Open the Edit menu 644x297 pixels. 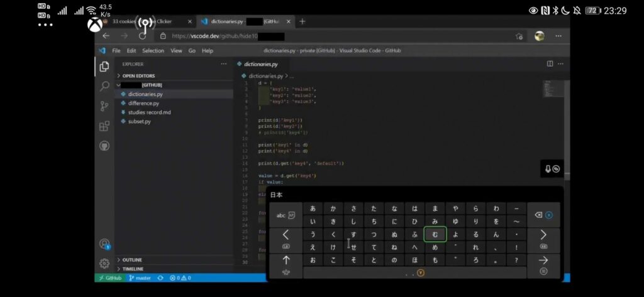point(131,51)
